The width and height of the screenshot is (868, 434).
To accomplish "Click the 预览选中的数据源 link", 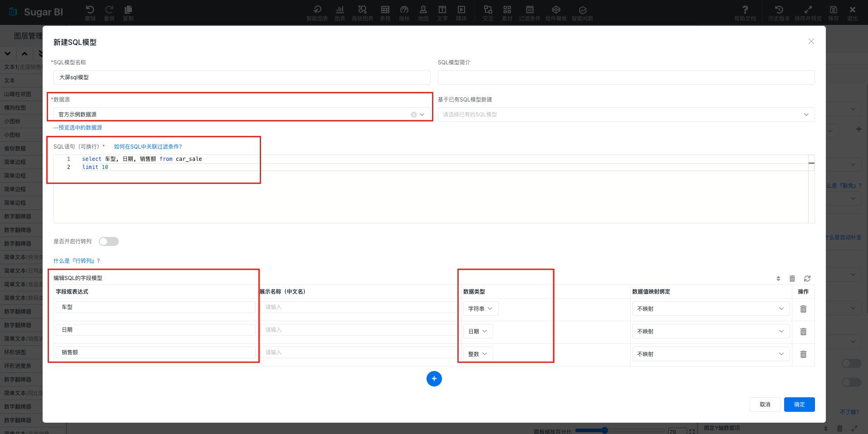I will click(x=78, y=128).
